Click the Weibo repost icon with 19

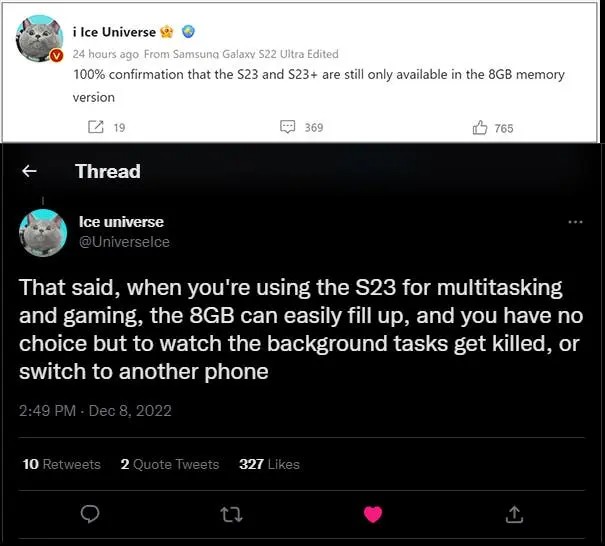tap(96, 127)
